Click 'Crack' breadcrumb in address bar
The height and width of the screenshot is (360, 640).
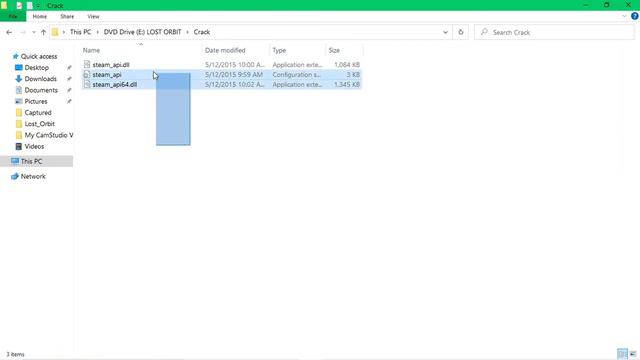click(x=202, y=32)
